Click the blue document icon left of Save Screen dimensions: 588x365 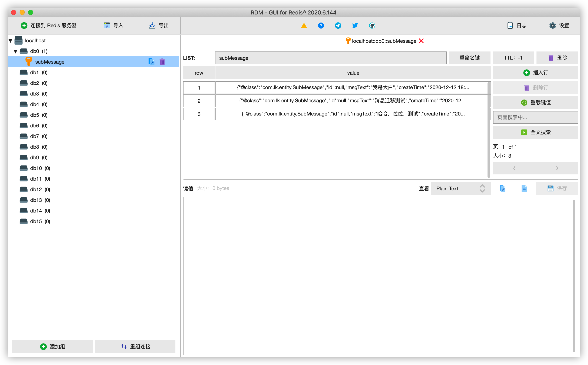(524, 188)
